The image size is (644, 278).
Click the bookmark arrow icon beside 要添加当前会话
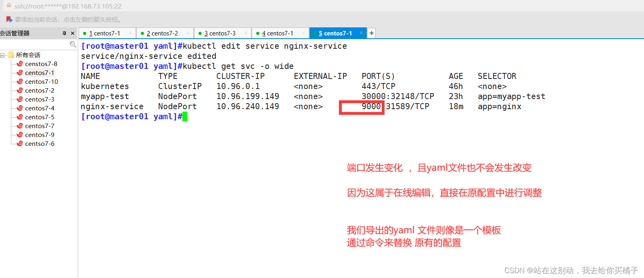(9, 19)
